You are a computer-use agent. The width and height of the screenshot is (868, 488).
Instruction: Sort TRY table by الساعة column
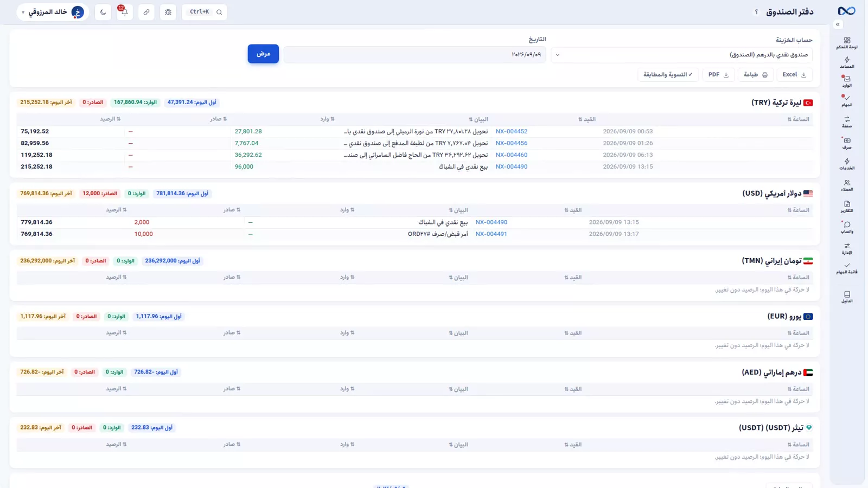tap(798, 119)
